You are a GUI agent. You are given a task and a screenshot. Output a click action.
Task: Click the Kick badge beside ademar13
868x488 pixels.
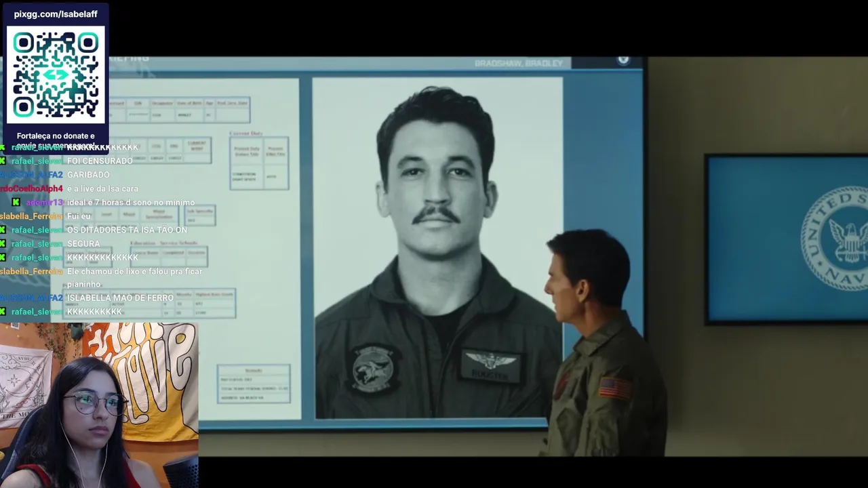(x=16, y=202)
